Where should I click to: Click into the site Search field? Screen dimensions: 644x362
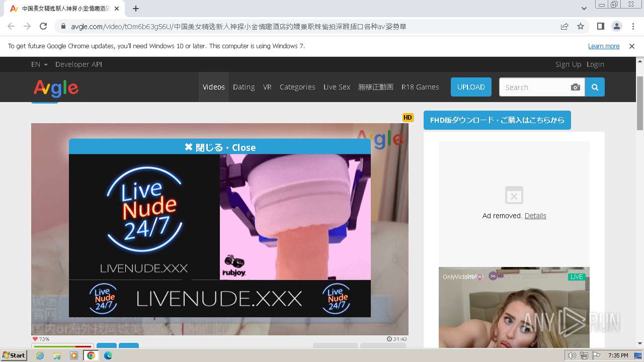pyautogui.click(x=534, y=87)
